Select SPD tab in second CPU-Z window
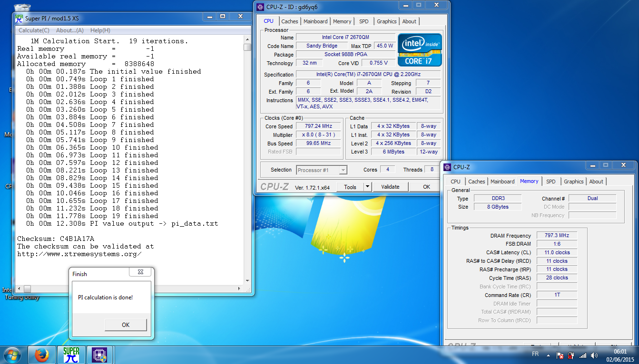Screen dimensions: 639x364 coord(551,182)
